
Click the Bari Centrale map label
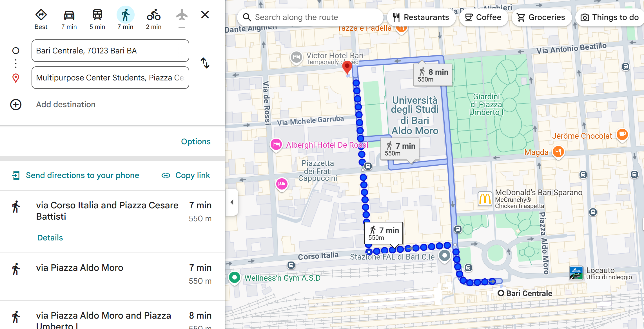529,293
